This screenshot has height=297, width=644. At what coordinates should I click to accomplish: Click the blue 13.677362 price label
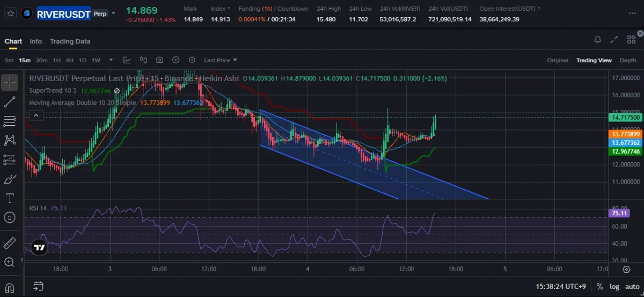coord(625,143)
